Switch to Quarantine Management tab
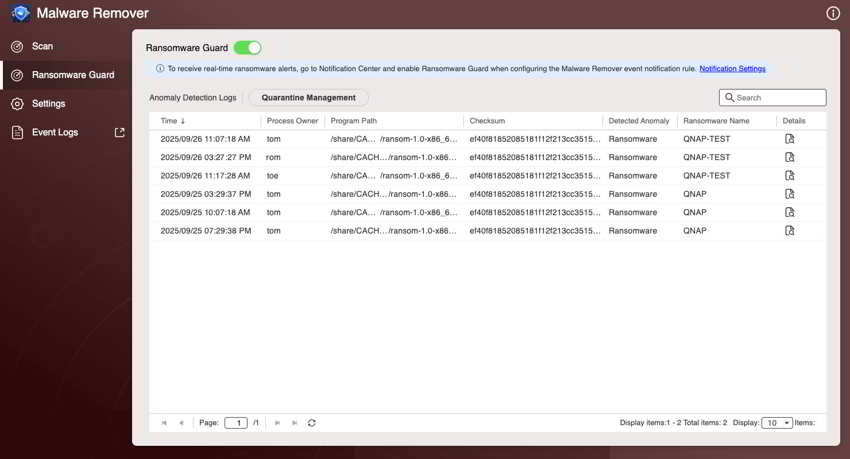Screen dimensions: 850x459 click(x=308, y=98)
